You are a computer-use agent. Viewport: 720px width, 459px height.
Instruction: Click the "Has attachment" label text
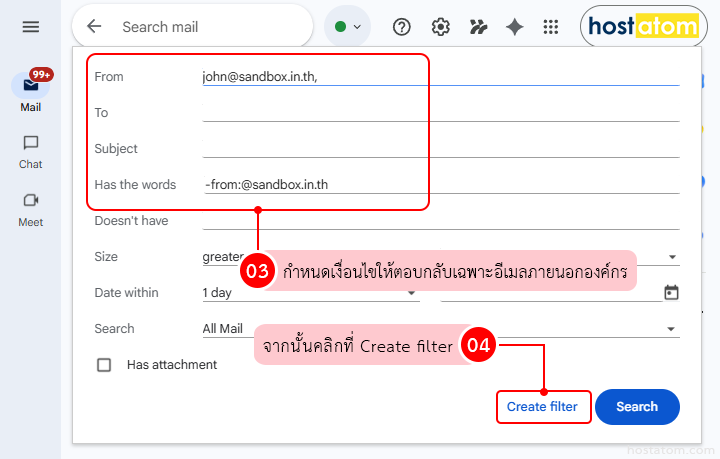[x=172, y=365]
